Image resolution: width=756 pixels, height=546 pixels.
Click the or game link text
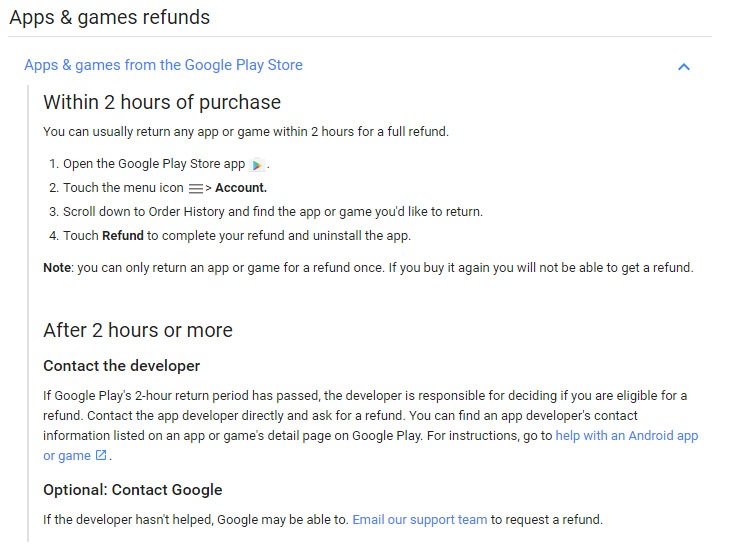[67, 456]
